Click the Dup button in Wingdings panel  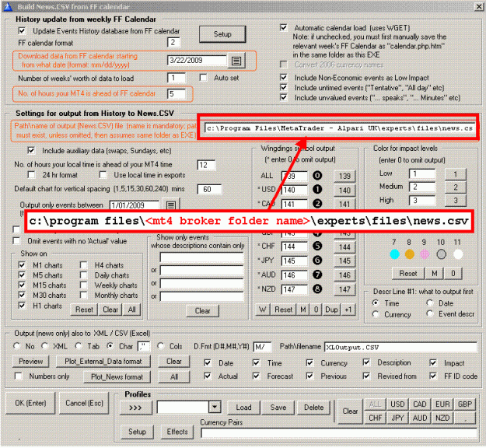331,310
